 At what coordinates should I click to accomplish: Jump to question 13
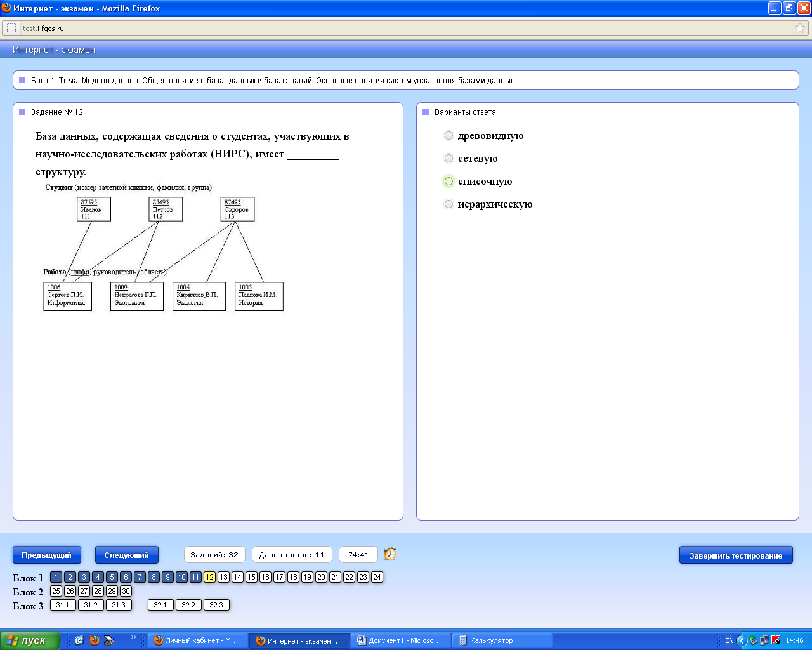point(223,577)
